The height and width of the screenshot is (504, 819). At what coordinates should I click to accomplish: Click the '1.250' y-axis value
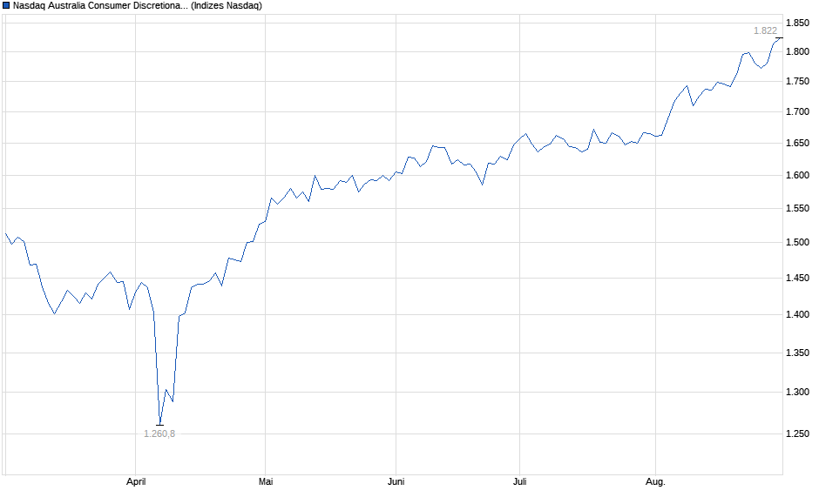click(x=797, y=433)
